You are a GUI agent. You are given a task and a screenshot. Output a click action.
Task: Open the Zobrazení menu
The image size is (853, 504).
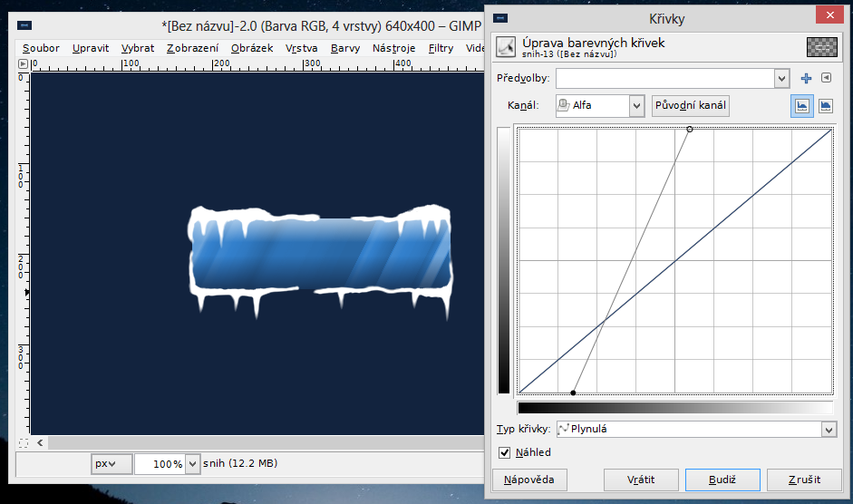click(x=192, y=48)
